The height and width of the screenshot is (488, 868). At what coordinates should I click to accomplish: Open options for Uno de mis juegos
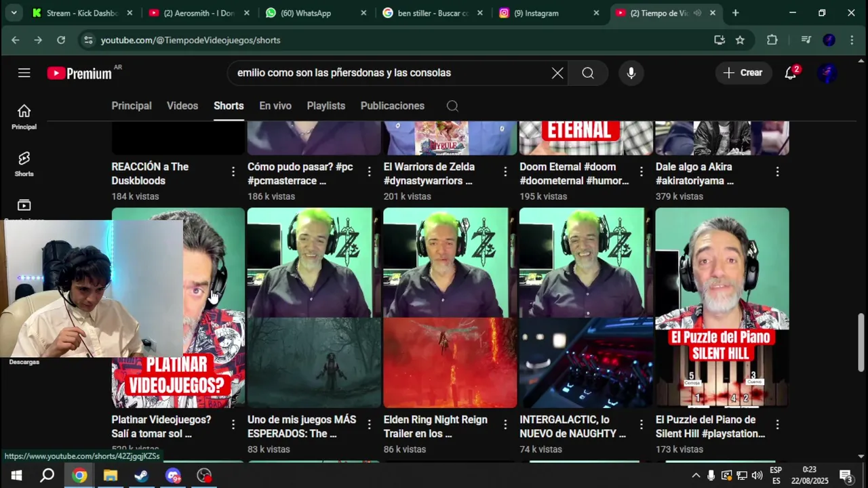point(369,424)
